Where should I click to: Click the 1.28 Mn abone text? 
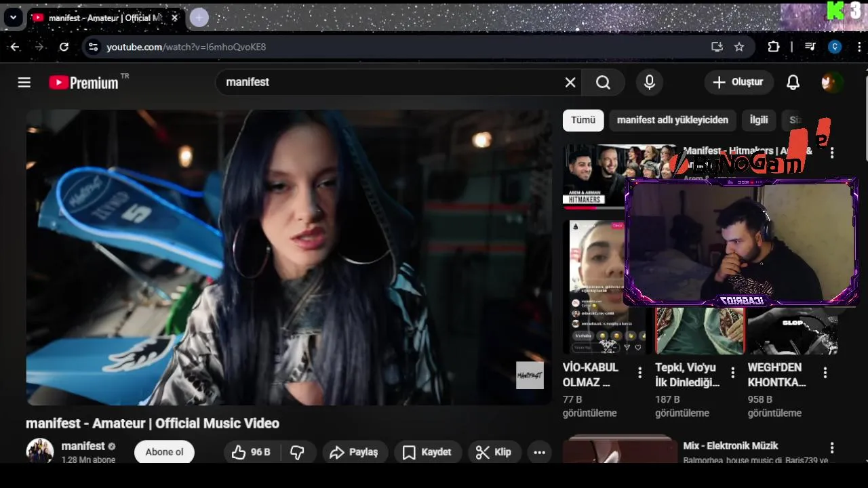[x=88, y=460]
